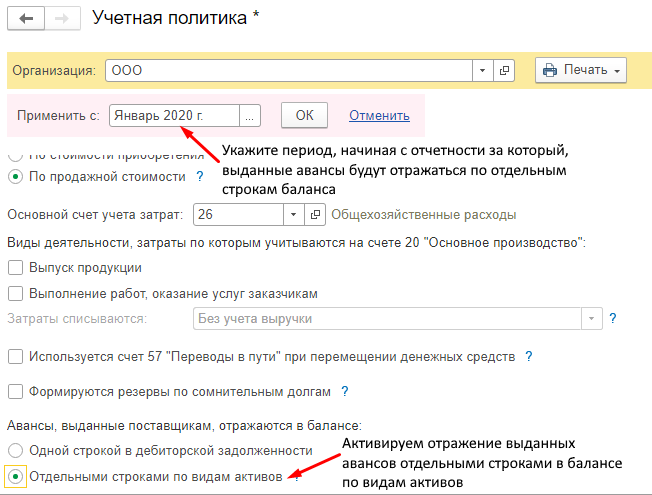Click the Организация input field with ООО

coord(289,70)
